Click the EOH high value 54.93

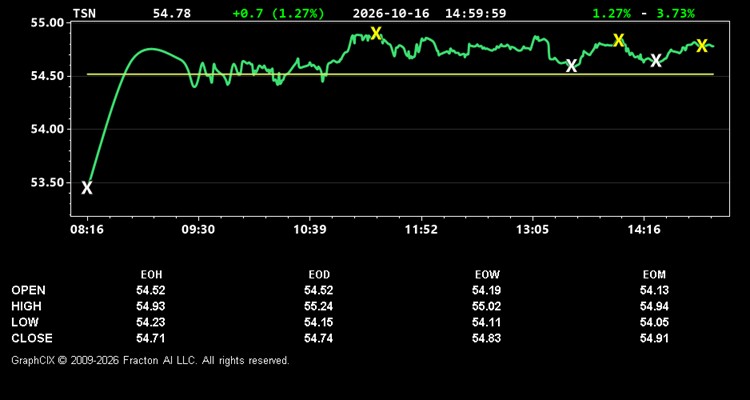tap(151, 306)
